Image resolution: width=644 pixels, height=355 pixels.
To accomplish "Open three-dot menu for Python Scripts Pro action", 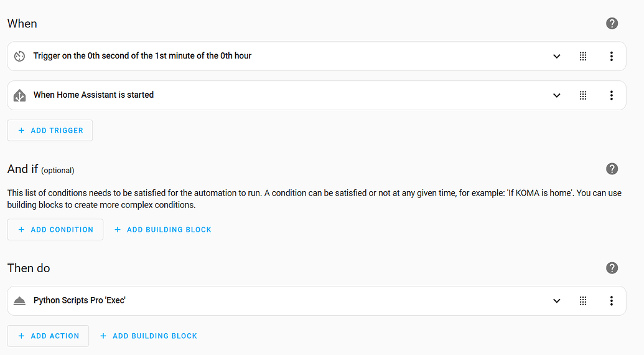I will tap(612, 301).
